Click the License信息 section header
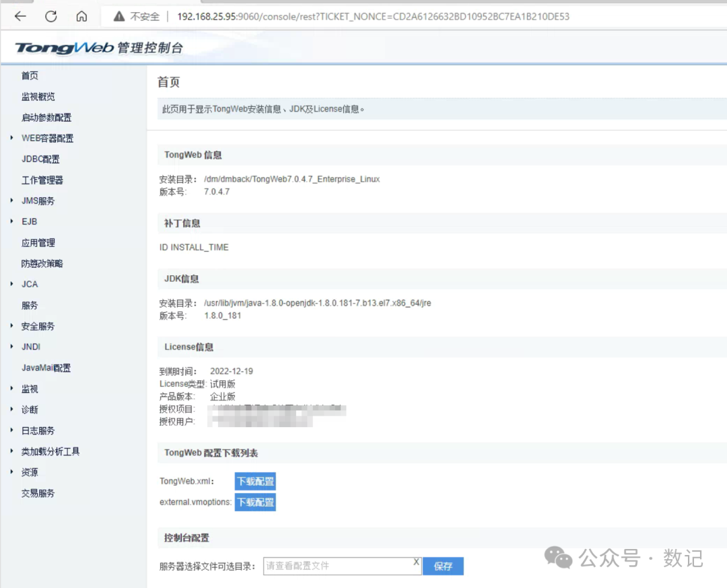The width and height of the screenshot is (727, 588). pyautogui.click(x=188, y=347)
